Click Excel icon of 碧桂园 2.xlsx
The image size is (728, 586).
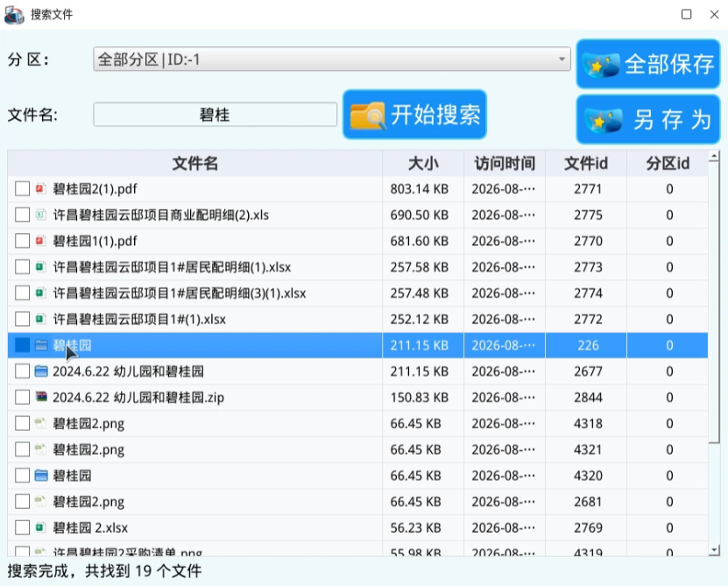click(41, 527)
